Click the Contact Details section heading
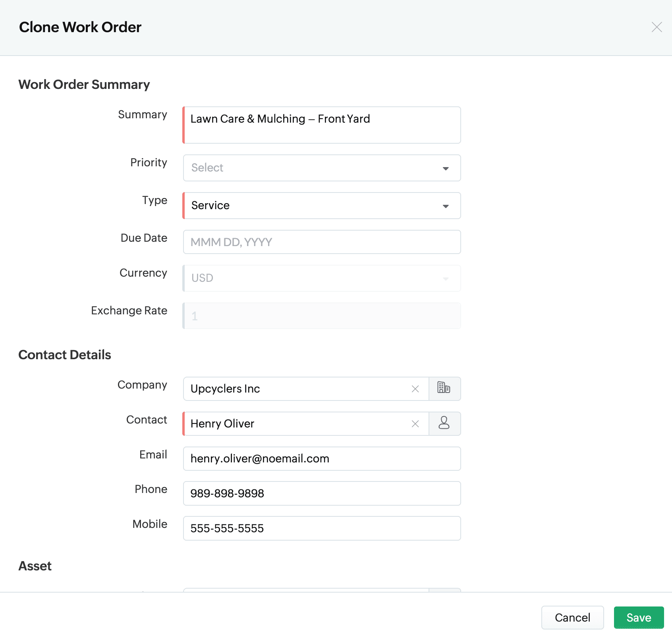Viewport: 672px width, 643px height. pos(65,355)
